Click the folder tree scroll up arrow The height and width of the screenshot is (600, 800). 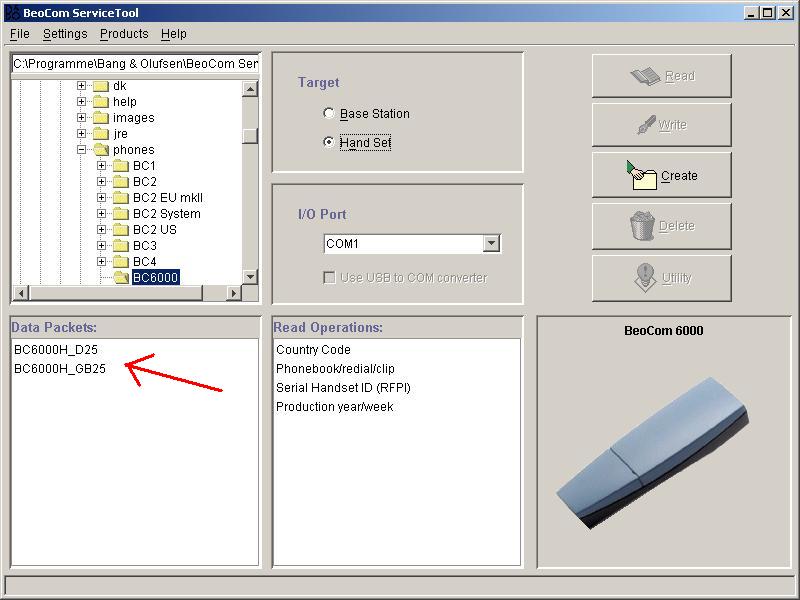[250, 89]
